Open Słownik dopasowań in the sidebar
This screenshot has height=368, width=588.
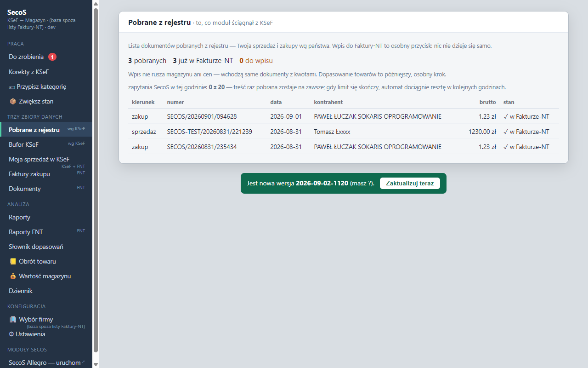[x=46, y=247]
